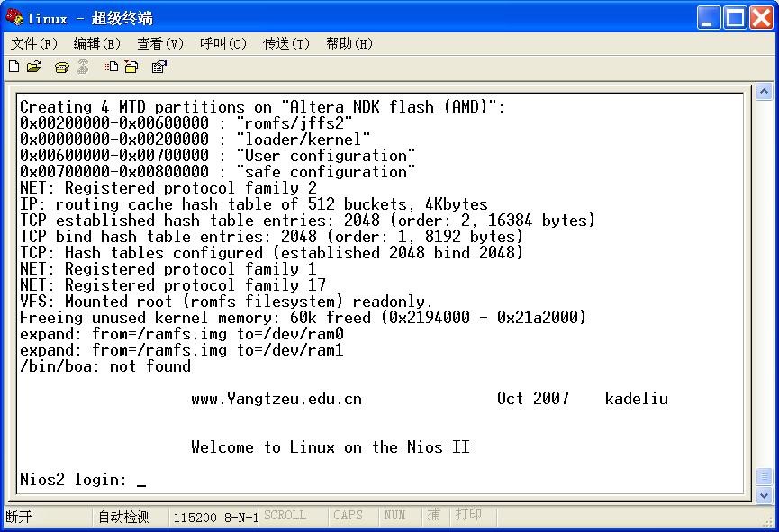The image size is (779, 532).
Task: Click the "safe configuration" partition line
Action: point(218,172)
